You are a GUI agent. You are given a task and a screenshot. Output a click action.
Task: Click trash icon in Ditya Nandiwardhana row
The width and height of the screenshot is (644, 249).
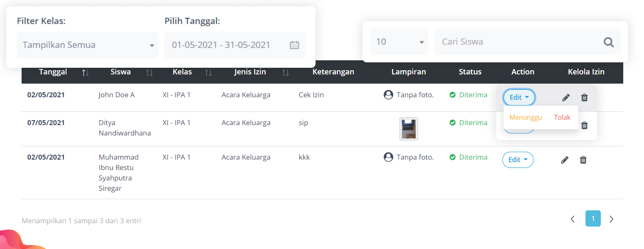coord(584,125)
